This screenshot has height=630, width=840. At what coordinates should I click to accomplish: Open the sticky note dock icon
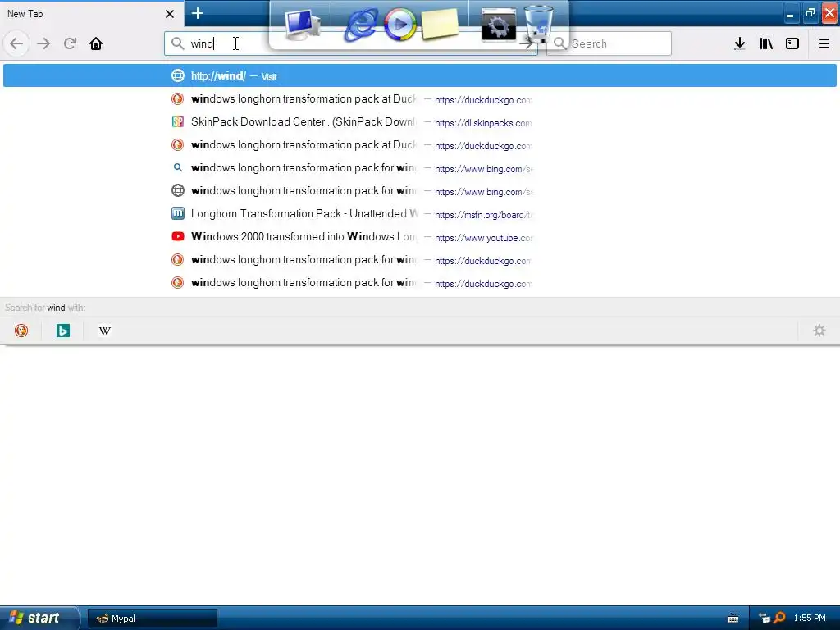(x=441, y=24)
